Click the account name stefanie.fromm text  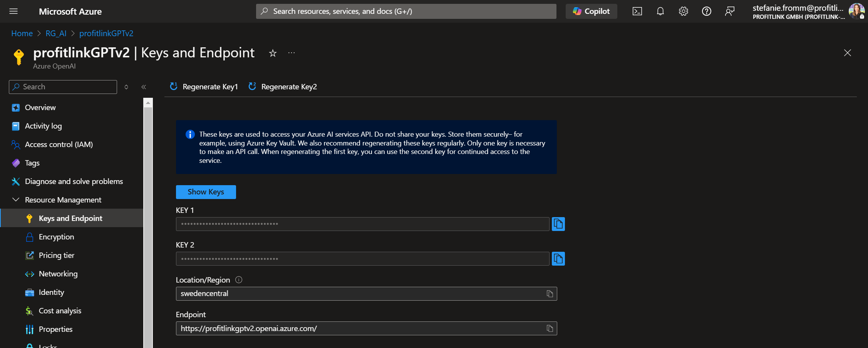[x=798, y=8]
